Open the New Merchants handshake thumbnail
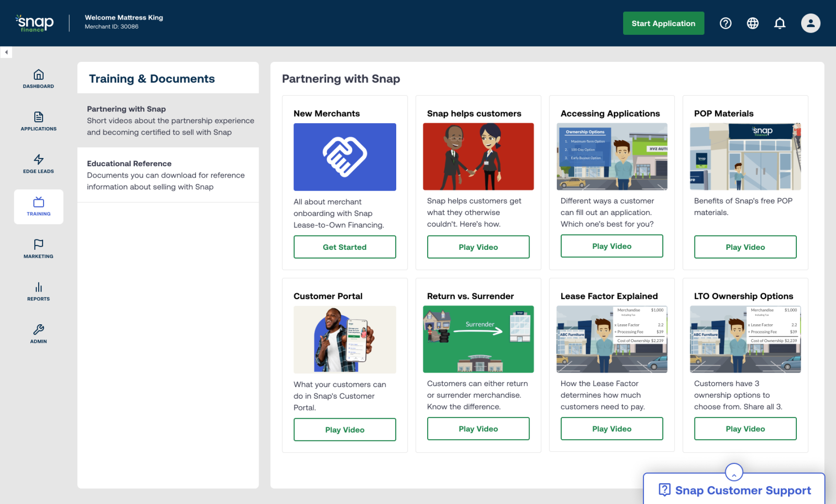The image size is (836, 504). click(x=344, y=157)
